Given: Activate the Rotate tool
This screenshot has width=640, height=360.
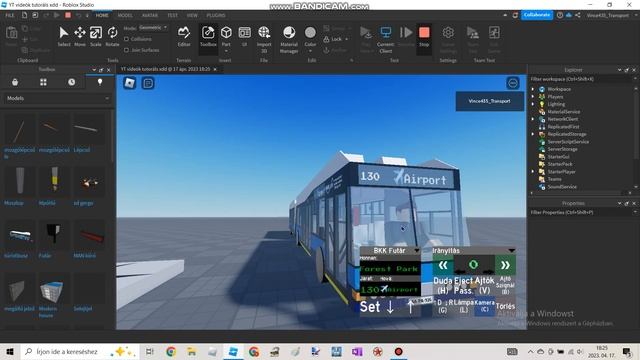Looking at the screenshot, I should coord(112,36).
